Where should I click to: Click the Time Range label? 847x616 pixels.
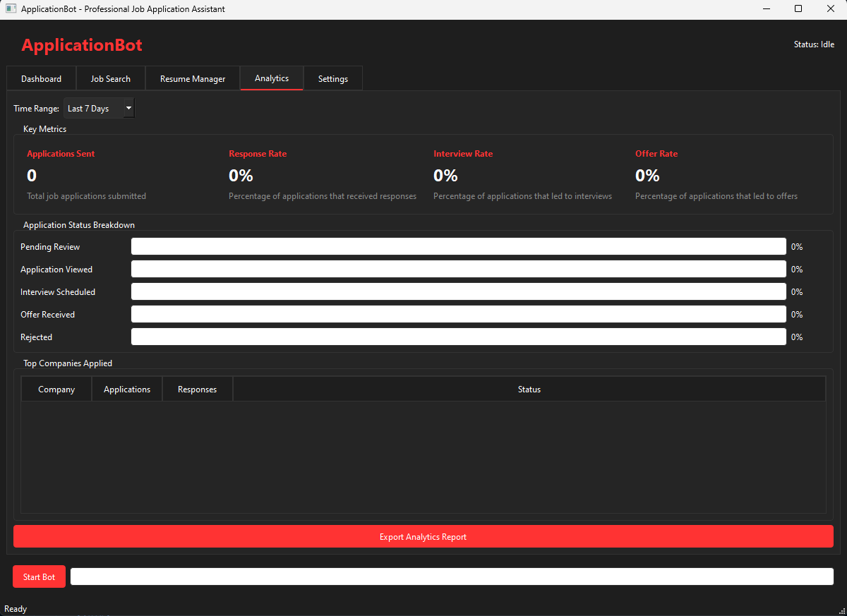(36, 109)
